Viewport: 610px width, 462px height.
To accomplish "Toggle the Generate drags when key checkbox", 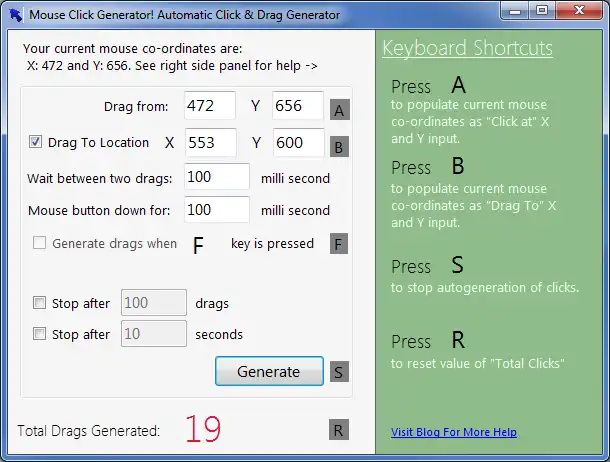I will [x=39, y=243].
